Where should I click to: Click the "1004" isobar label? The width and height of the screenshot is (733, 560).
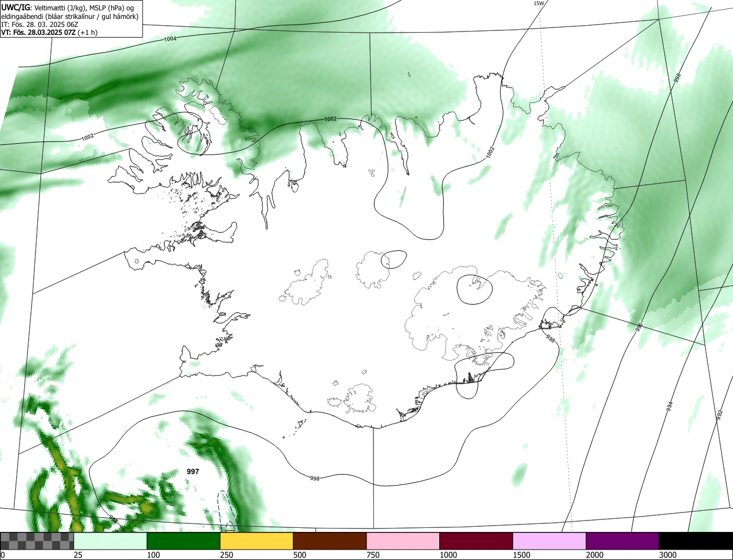click(x=170, y=39)
